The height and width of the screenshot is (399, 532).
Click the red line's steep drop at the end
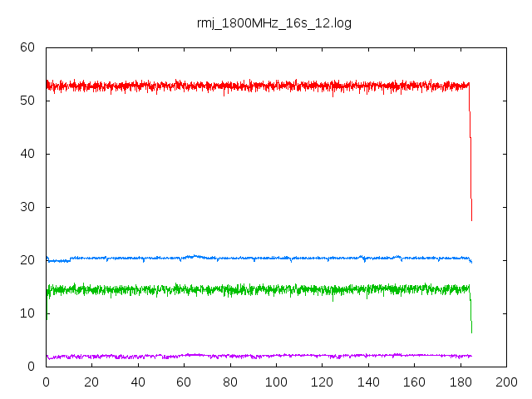[470, 153]
